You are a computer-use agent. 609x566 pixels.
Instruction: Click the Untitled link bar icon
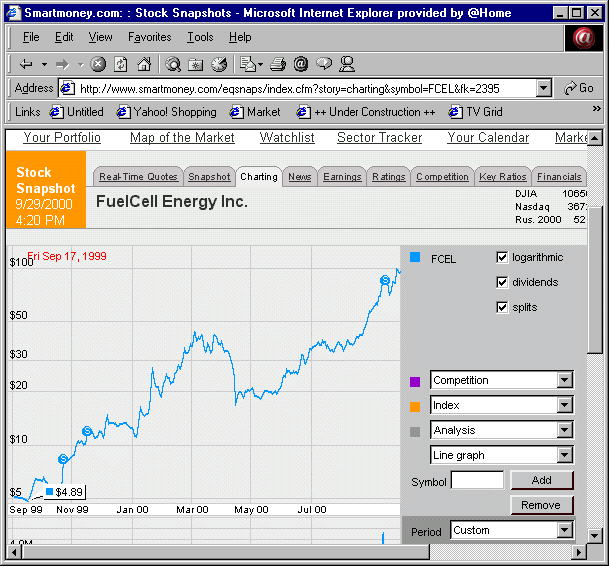pos(56,112)
